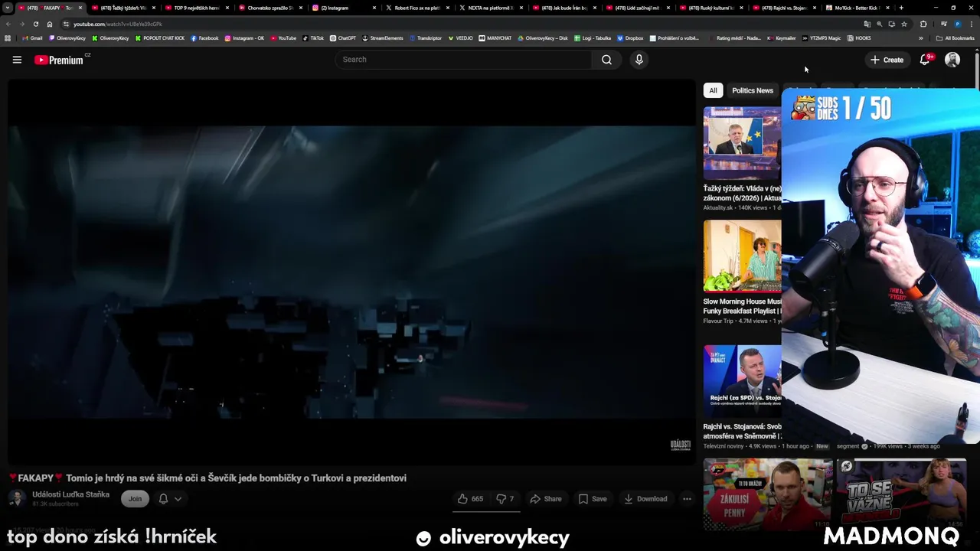
Task: Click the FAKAPY video title text
Action: [207, 478]
